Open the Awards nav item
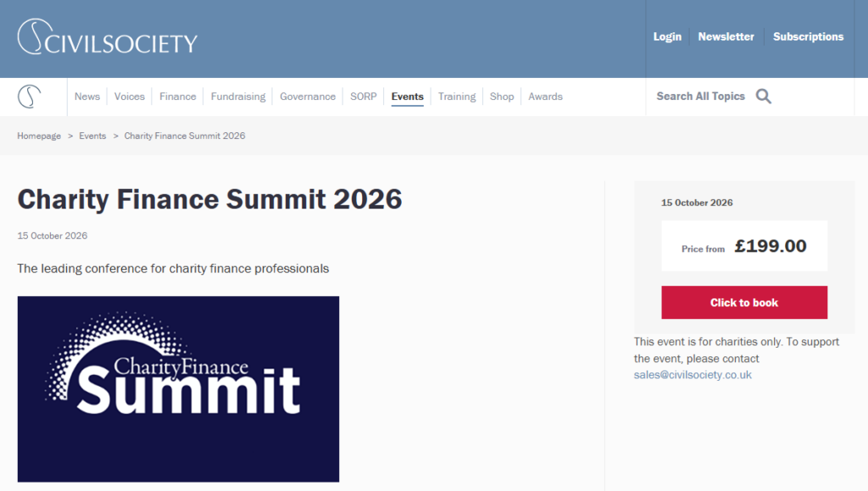The height and width of the screenshot is (491, 868). pos(545,97)
